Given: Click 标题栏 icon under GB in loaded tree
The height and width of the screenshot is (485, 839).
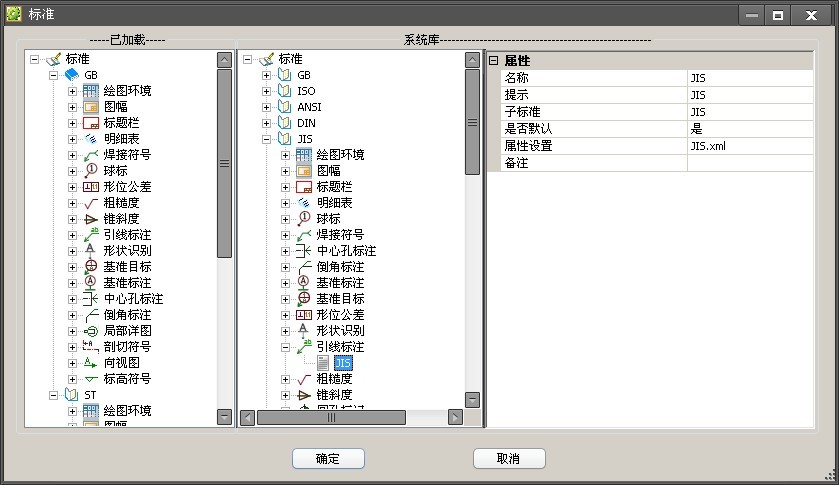Looking at the screenshot, I should (x=90, y=123).
